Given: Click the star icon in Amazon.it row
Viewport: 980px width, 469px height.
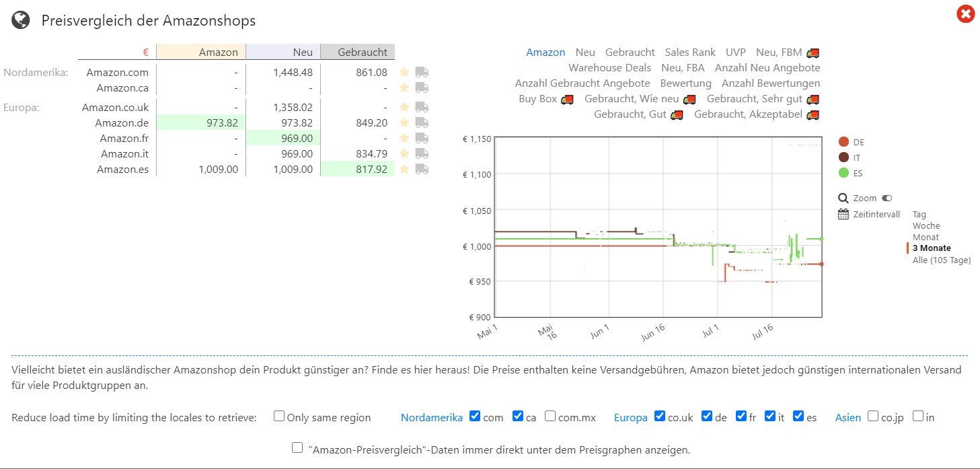Looking at the screenshot, I should click(404, 153).
